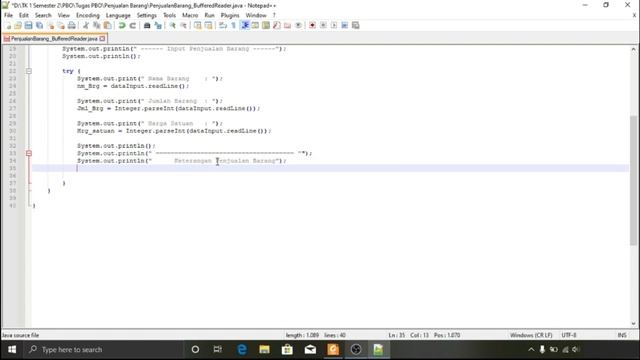Zoom in using magnifier plus icon
Image resolution: width=640 pixels, height=360 pixels.
(x=172, y=25)
